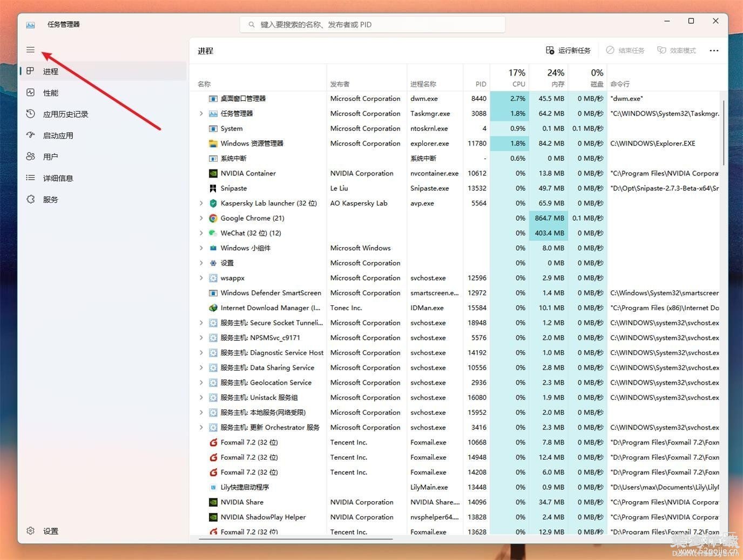Select the 403.4 MB WeChat memory cell
743x560 pixels.
[x=549, y=233]
